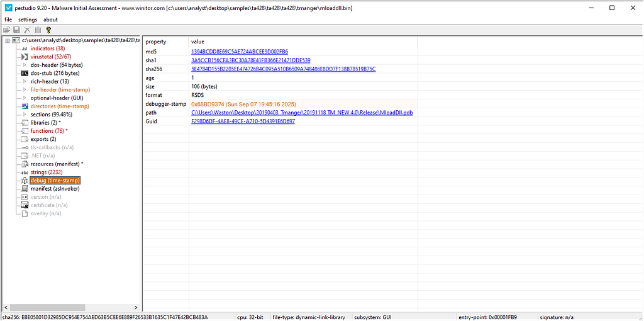644x321 pixels.
Task: Select directories (time-stamp) tree item
Action: (60, 106)
